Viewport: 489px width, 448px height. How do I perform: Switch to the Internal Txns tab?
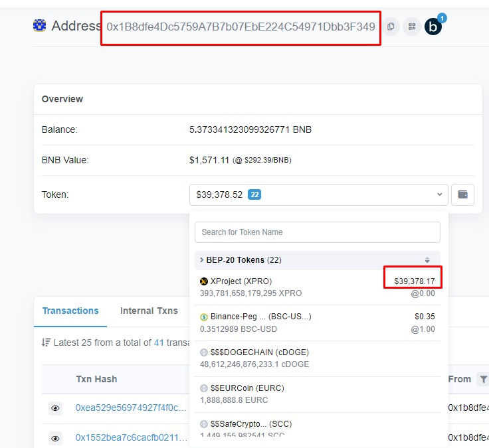pos(149,311)
